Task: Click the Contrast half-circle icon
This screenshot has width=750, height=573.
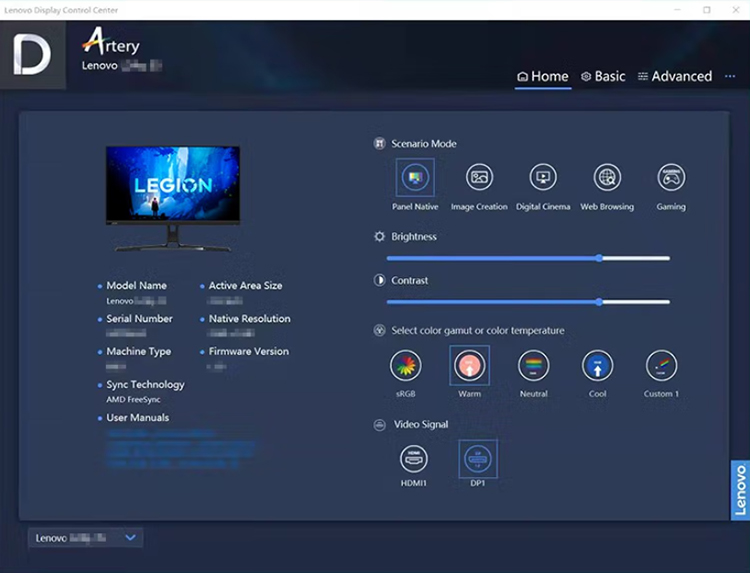Action: click(379, 280)
